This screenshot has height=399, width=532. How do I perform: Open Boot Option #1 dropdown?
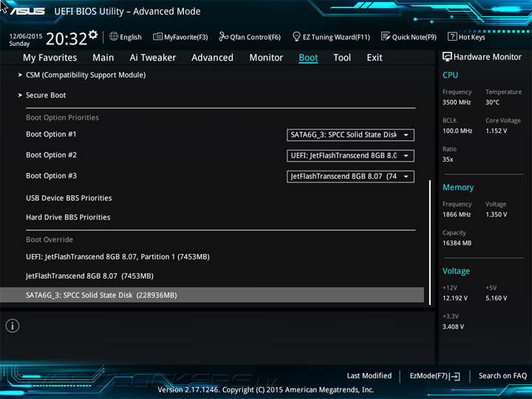pyautogui.click(x=350, y=134)
